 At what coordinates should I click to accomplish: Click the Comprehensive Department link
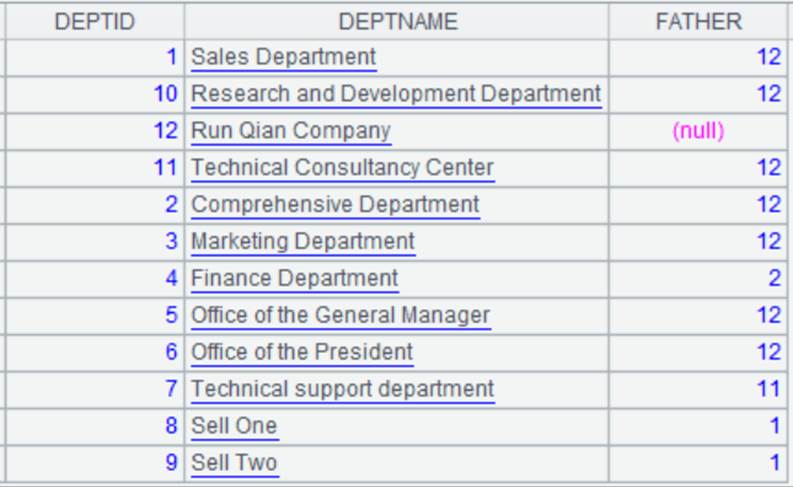(335, 205)
